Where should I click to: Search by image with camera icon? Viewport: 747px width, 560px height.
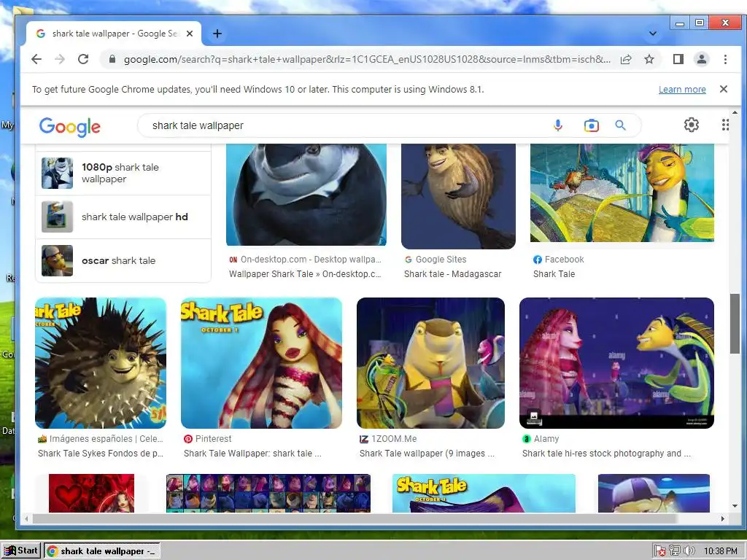pyautogui.click(x=591, y=125)
